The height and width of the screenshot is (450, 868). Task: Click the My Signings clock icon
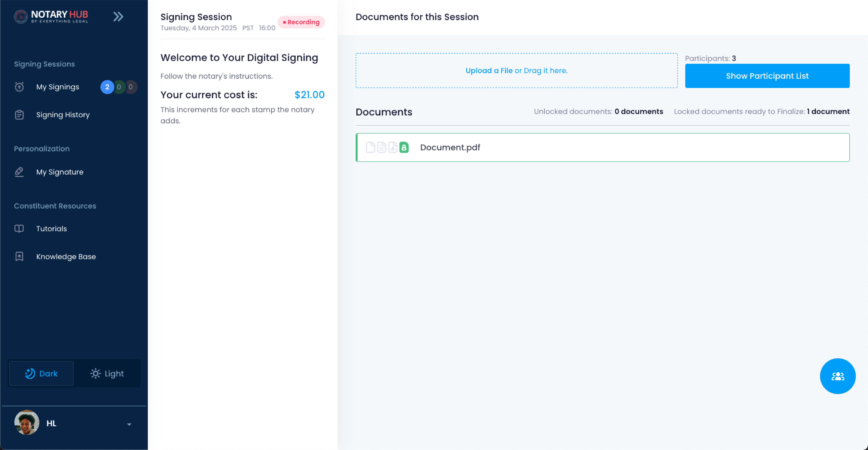click(19, 87)
